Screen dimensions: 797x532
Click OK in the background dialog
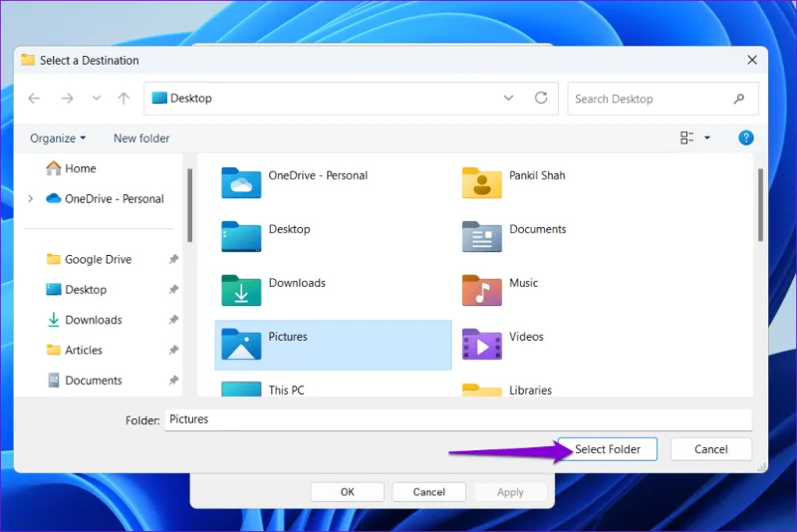[347, 492]
